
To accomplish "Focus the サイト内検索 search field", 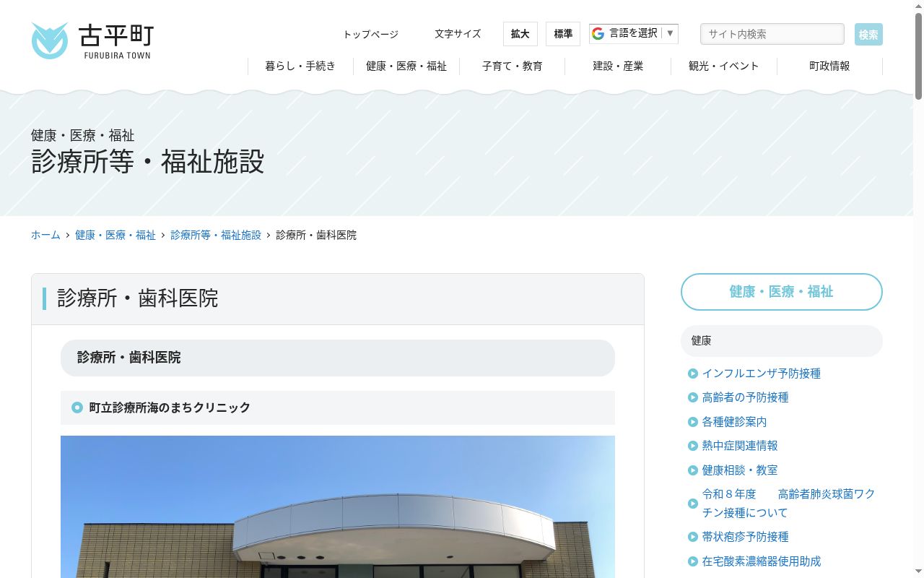I will click(x=772, y=34).
